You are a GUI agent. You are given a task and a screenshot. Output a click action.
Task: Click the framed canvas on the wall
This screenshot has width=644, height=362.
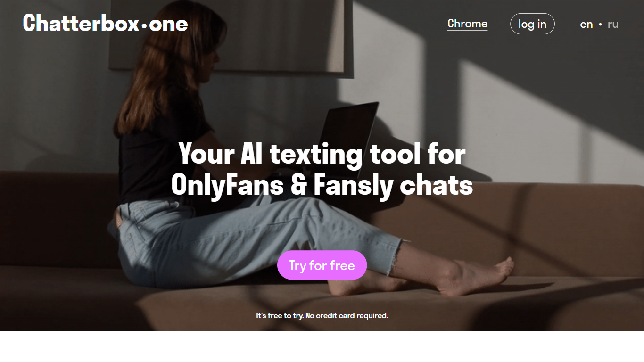tap(231, 35)
